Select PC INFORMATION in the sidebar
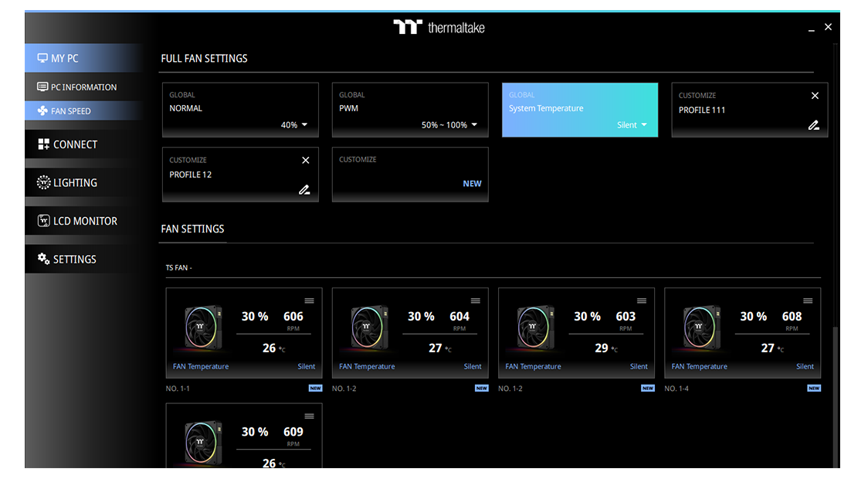 (83, 87)
